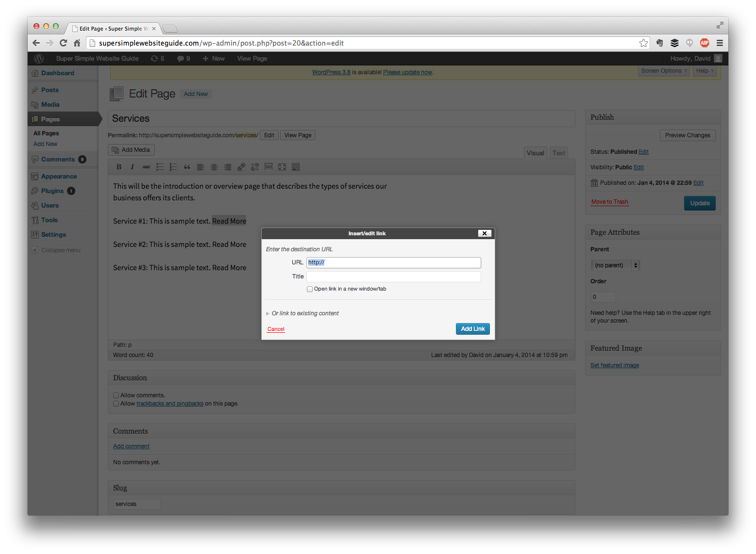Align text center

click(214, 167)
